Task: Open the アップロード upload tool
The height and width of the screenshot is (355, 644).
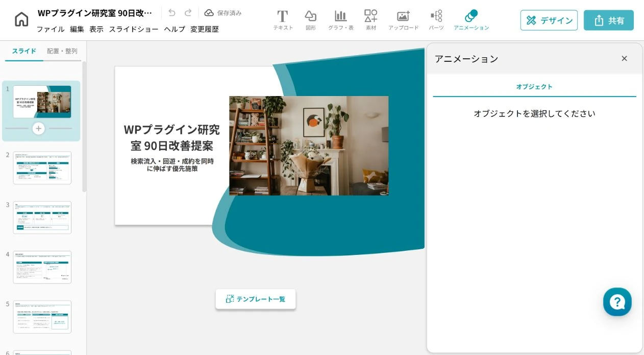Action: (403, 20)
